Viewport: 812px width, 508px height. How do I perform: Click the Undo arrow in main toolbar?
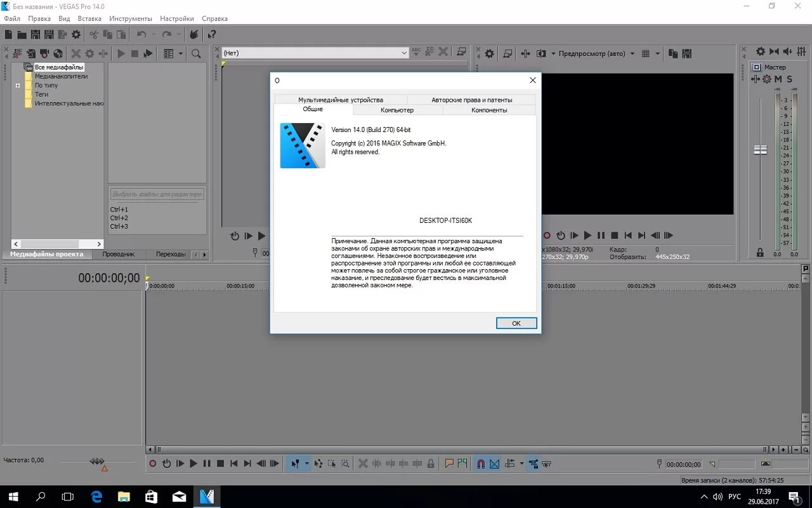141,35
